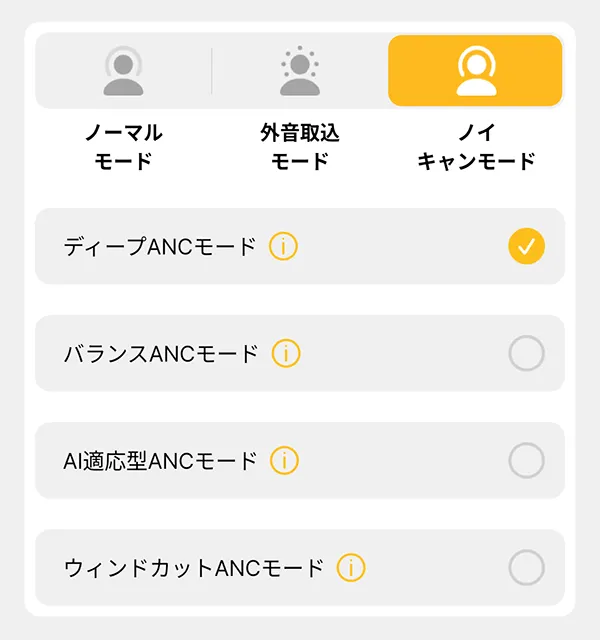Tap the ノーマルモード label
The image size is (600, 640).
pyautogui.click(x=124, y=147)
